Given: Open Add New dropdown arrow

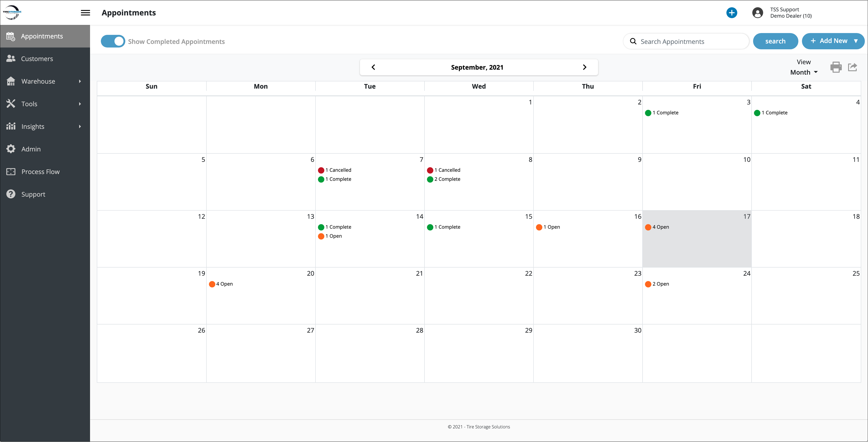Looking at the screenshot, I should pyautogui.click(x=856, y=41).
